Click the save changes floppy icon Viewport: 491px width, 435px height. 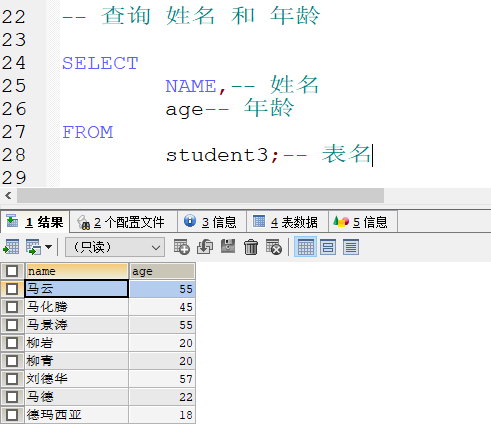[228, 246]
